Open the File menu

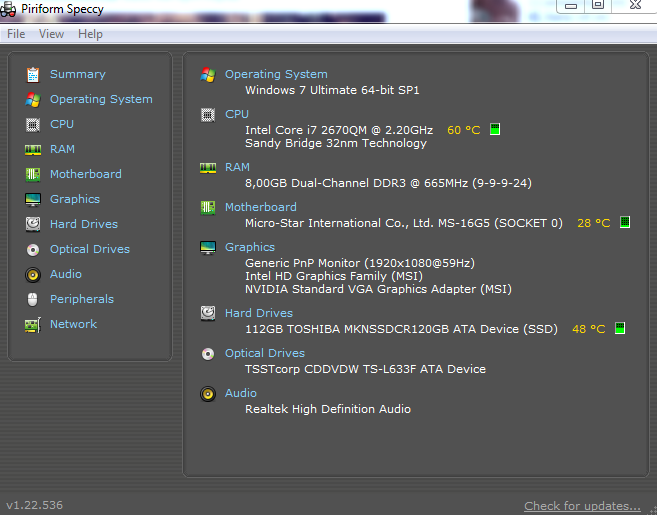point(16,34)
